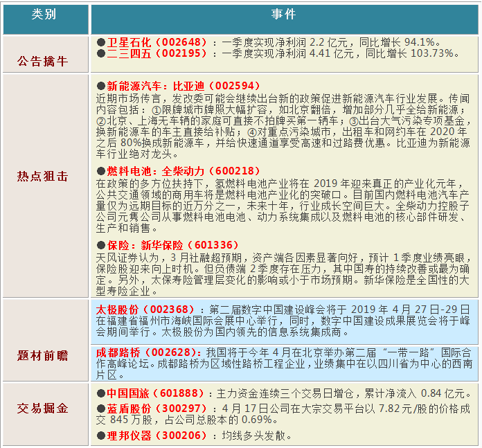Click stock name 太极股份（002368）
The width and height of the screenshot is (482, 448).
pos(145,309)
